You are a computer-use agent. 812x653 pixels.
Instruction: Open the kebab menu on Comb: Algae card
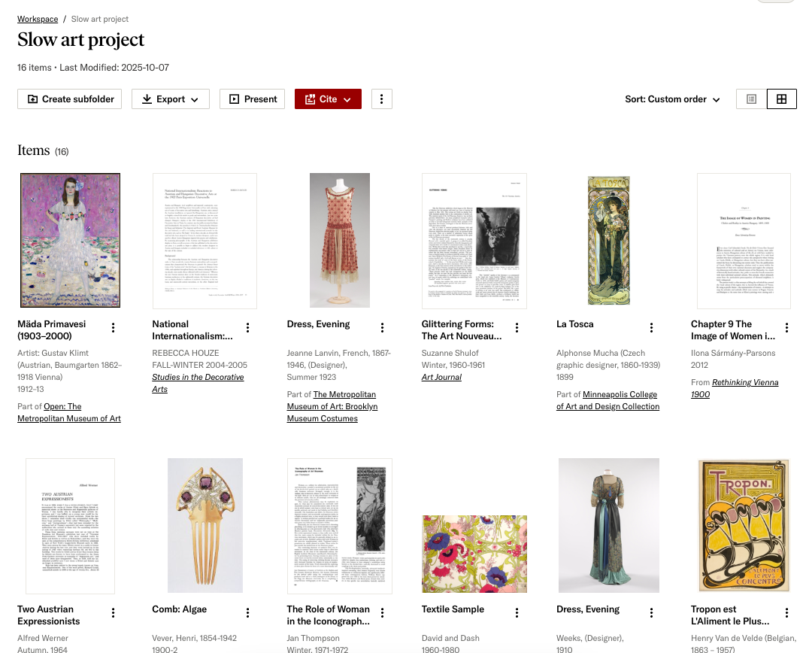[247, 612]
